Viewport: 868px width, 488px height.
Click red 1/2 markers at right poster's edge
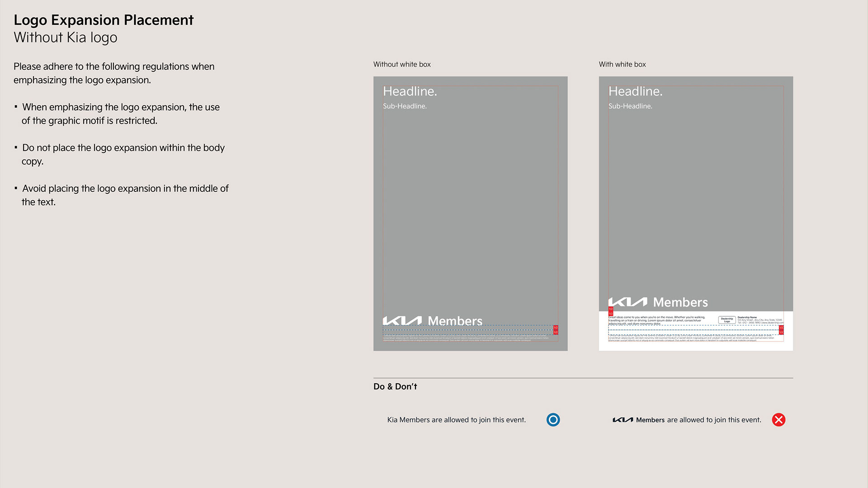point(781,330)
